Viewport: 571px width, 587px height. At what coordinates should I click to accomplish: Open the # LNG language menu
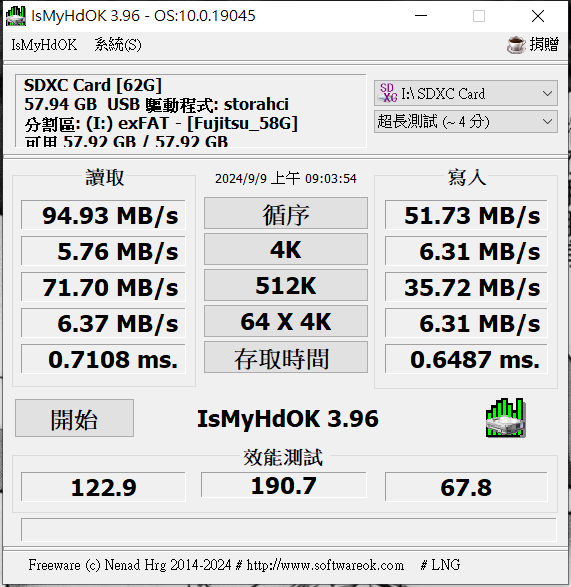(440, 565)
